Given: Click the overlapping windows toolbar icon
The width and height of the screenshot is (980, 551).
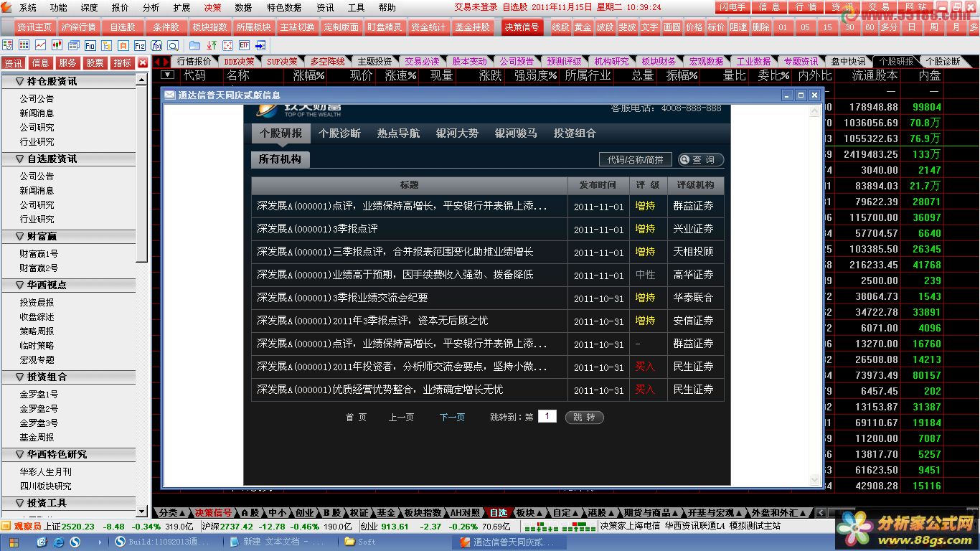Looking at the screenshot, I should click(74, 45).
